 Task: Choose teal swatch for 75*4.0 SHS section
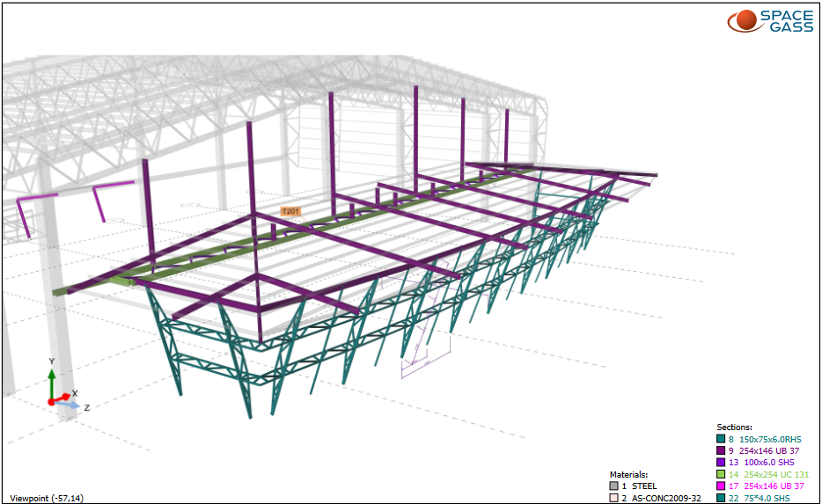[x=721, y=498]
